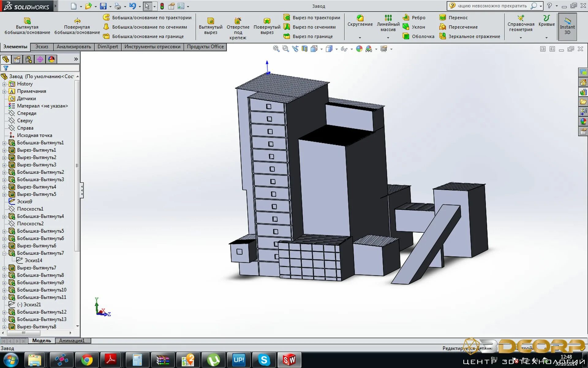Select Зеркальное отражение mirror tool
588x368 pixels.
tap(469, 36)
